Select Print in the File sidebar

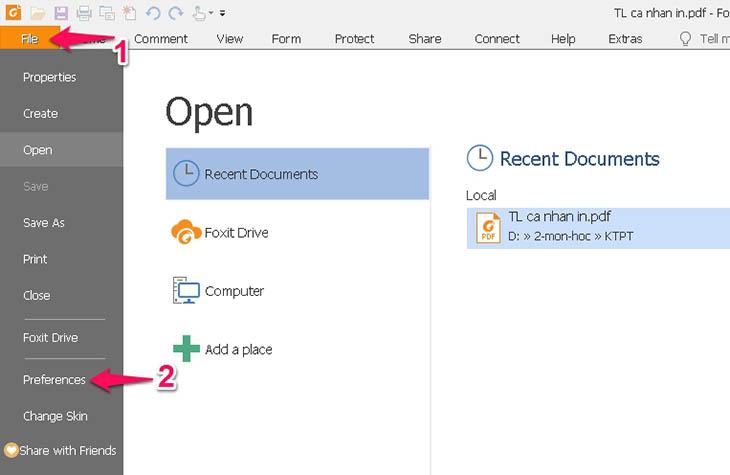click(x=35, y=259)
